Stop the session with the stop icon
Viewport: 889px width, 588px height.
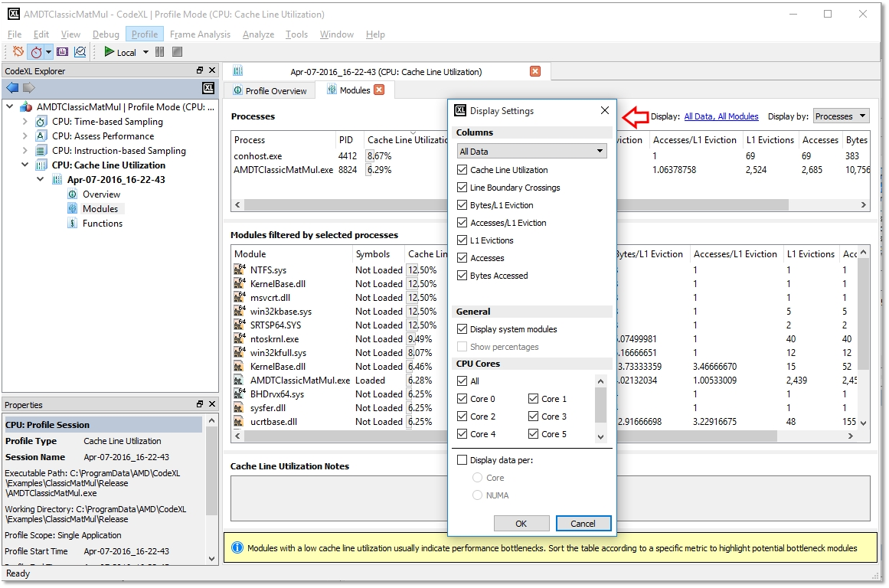(178, 52)
